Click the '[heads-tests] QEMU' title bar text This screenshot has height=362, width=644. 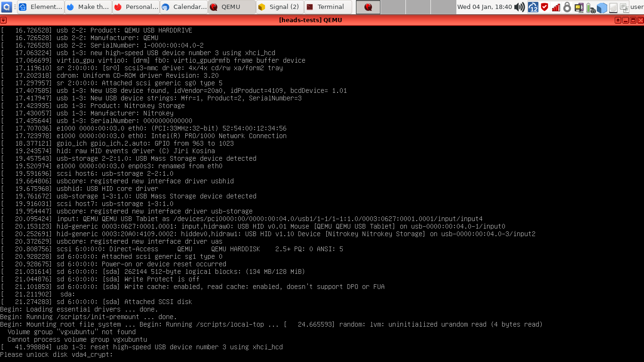311,20
